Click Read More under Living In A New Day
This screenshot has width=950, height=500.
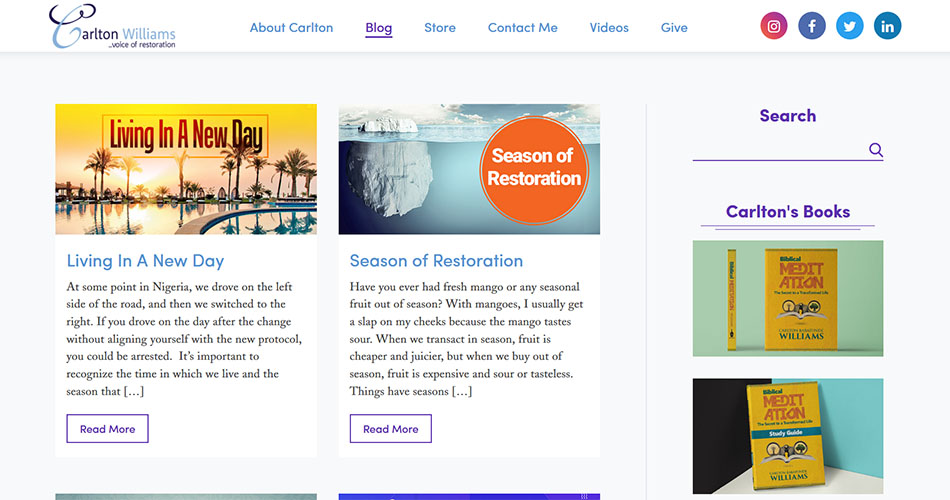[x=107, y=429]
